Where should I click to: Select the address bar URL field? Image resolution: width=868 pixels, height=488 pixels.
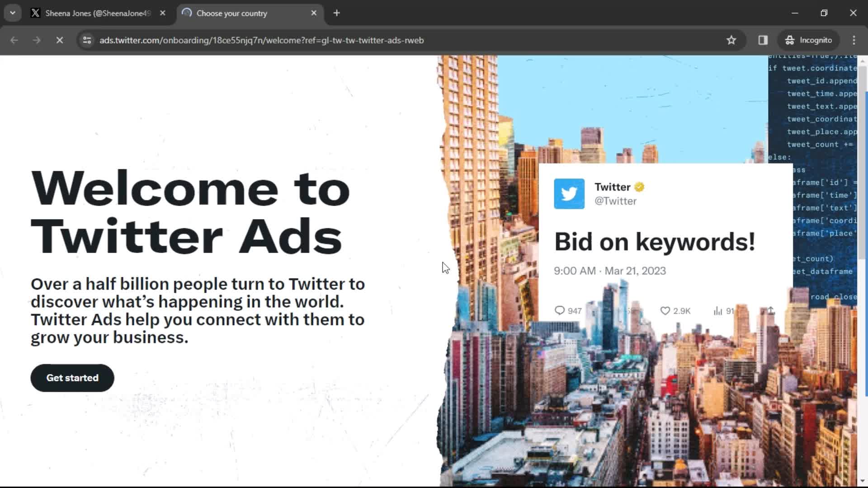coord(262,40)
